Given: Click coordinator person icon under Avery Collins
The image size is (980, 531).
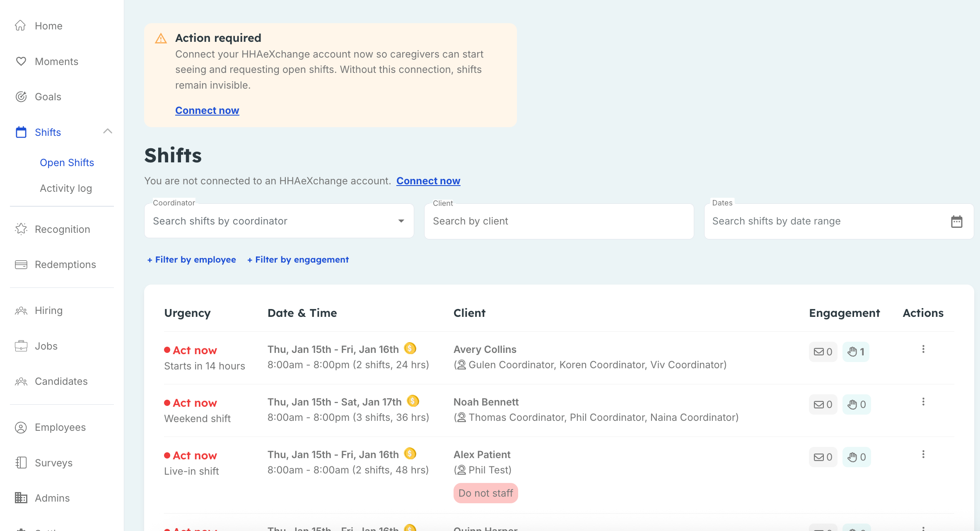Looking at the screenshot, I should pyautogui.click(x=461, y=364).
